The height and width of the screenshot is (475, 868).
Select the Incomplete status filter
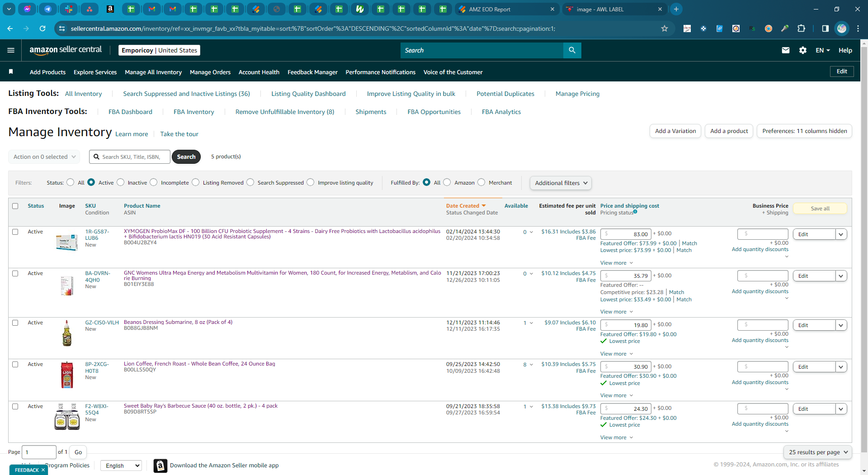(x=154, y=182)
